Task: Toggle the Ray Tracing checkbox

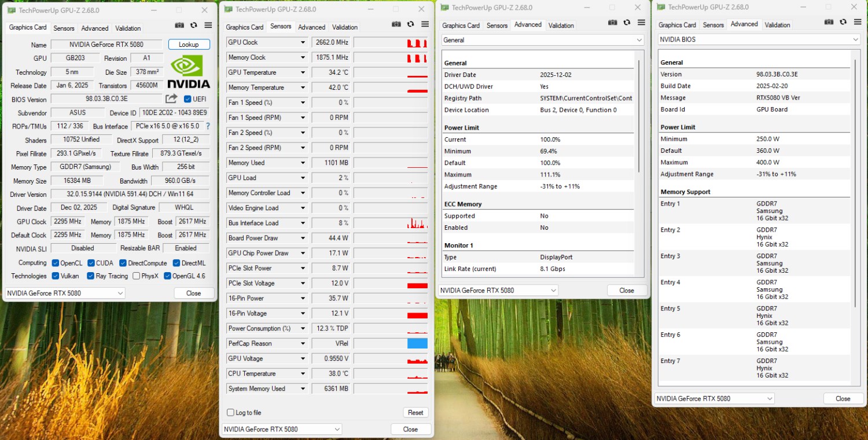Action: 91,276
